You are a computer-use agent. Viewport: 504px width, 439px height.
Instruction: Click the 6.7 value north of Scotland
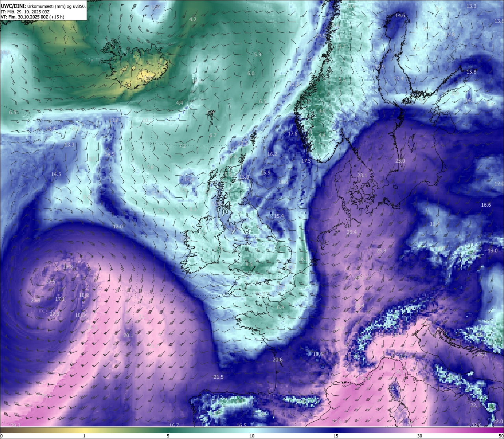[213, 135]
